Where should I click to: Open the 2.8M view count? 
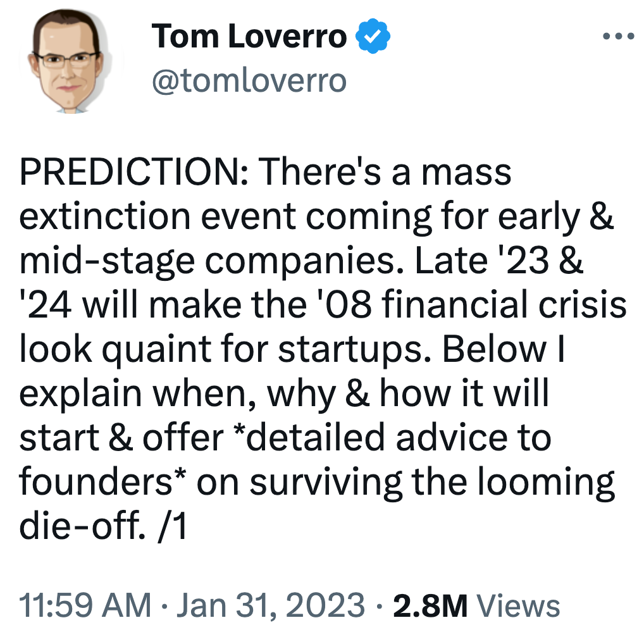[x=430, y=605]
